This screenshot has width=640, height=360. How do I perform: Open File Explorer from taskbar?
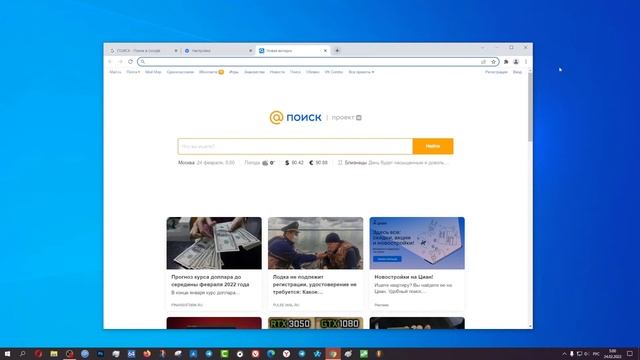54,354
